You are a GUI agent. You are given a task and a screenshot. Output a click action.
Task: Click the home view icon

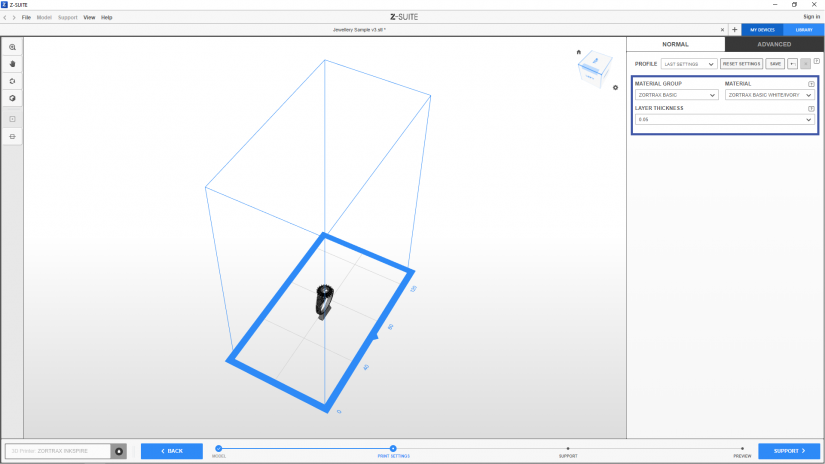click(578, 52)
